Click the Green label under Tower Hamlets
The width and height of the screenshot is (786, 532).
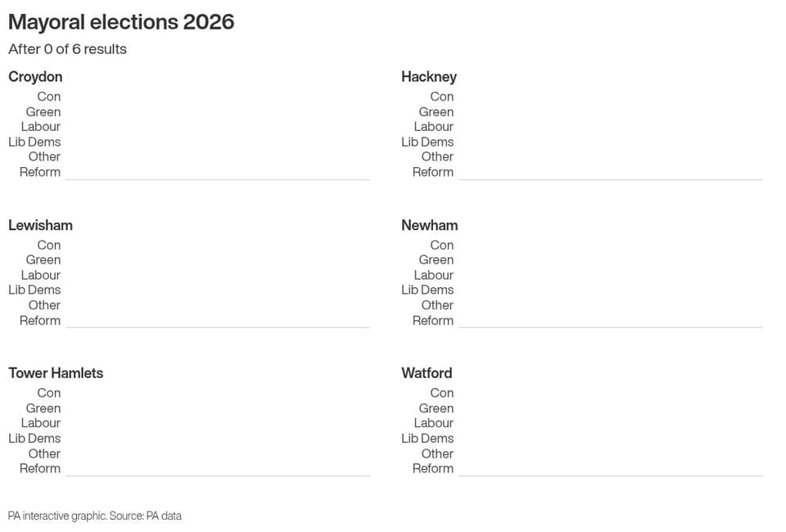pos(43,408)
